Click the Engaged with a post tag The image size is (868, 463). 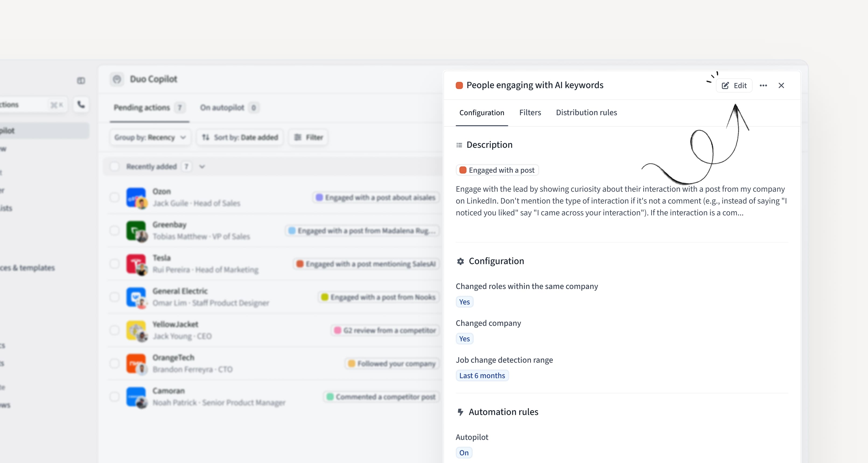click(x=497, y=170)
